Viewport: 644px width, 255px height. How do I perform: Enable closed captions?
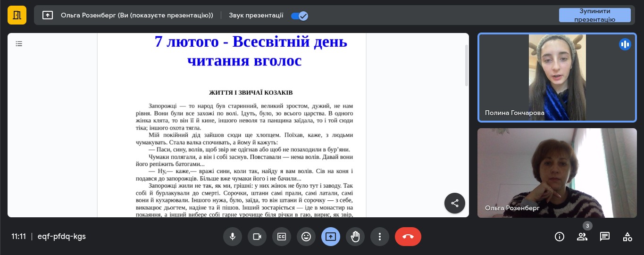pyautogui.click(x=282, y=237)
